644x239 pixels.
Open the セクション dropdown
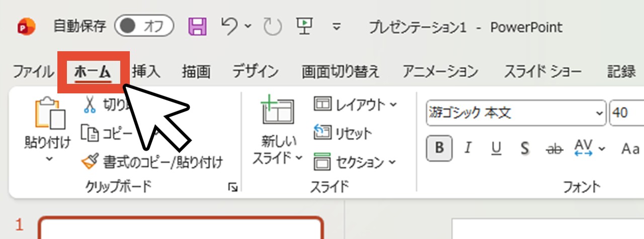355,162
